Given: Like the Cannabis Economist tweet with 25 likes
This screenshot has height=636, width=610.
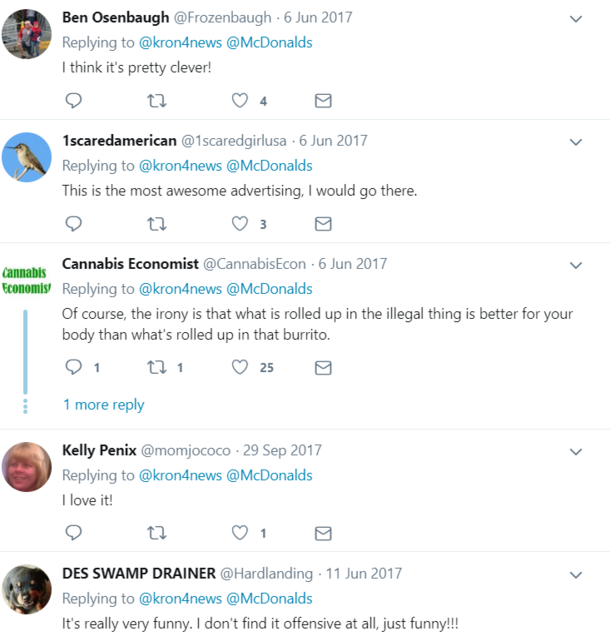Looking at the screenshot, I should click(x=240, y=367).
